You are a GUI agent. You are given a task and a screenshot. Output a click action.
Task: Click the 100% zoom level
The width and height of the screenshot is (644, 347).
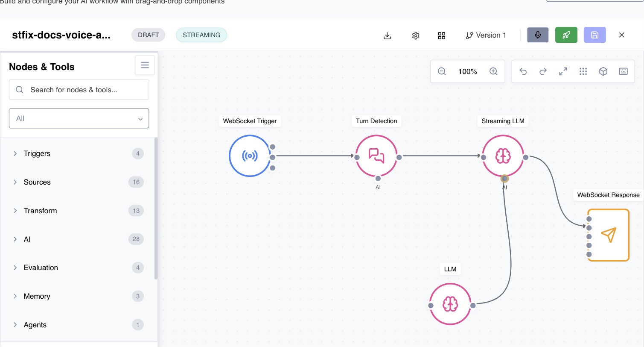[468, 71]
